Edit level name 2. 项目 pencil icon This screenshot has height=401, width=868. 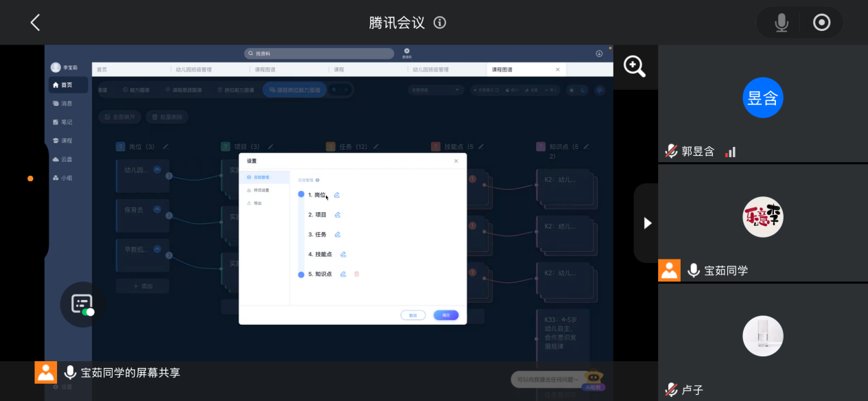337,215
